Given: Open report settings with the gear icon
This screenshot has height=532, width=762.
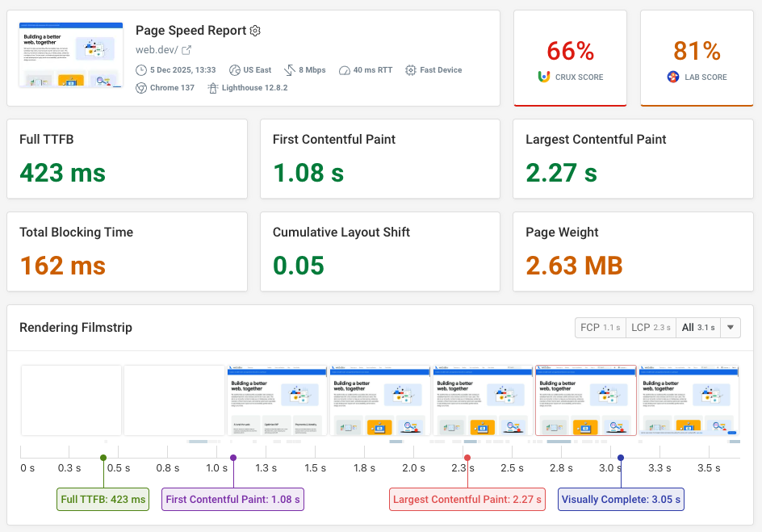Looking at the screenshot, I should [255, 30].
